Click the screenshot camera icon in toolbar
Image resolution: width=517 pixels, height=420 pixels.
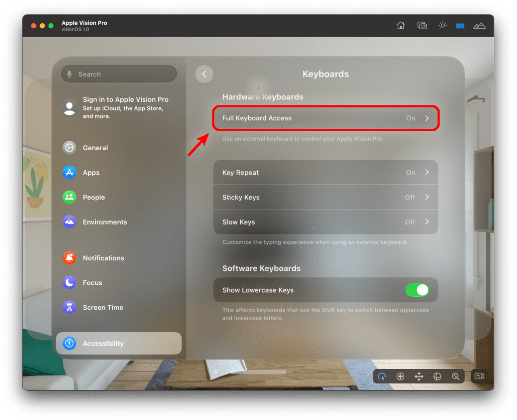point(422,25)
